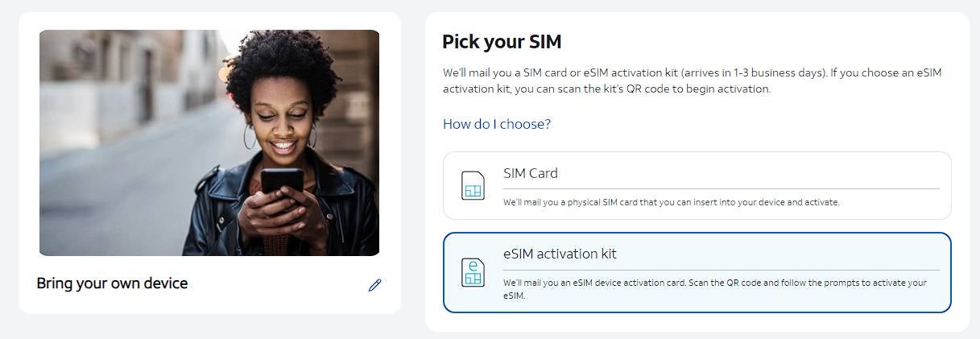This screenshot has height=339, width=980.
Task: Click the divider under 'eSIM activation kit'
Action: 721,270
